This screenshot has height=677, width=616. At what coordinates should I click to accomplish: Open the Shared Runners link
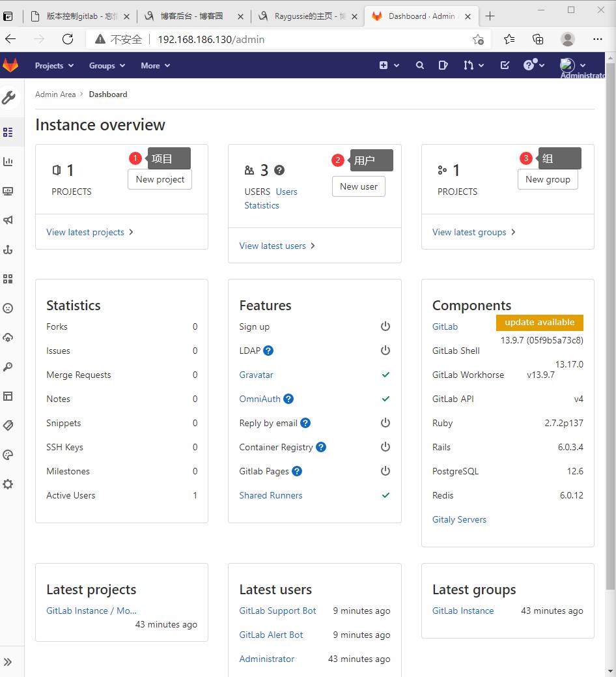(x=270, y=496)
